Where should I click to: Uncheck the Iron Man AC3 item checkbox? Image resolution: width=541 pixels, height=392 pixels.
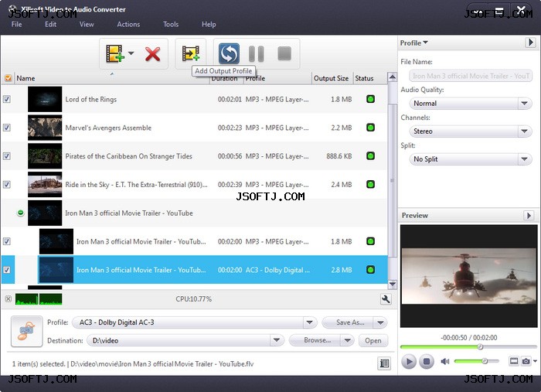(6, 270)
